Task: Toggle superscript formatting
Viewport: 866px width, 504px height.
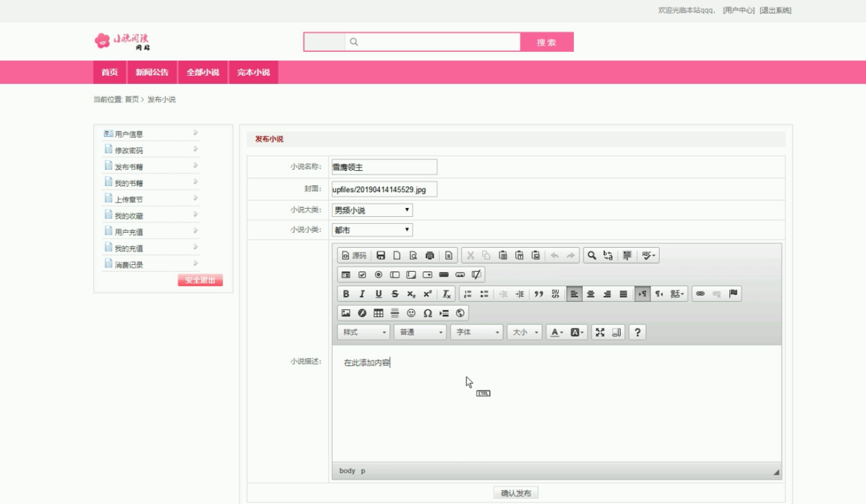Action: 427,294
